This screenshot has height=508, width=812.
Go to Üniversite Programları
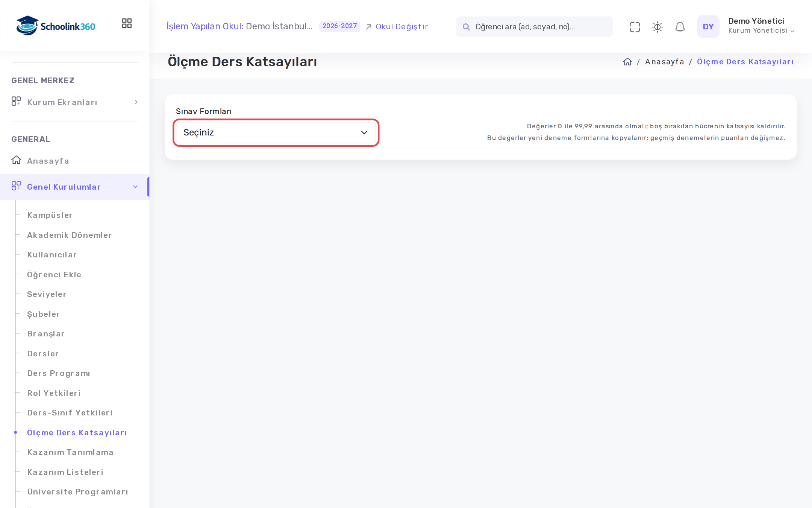[x=77, y=492]
